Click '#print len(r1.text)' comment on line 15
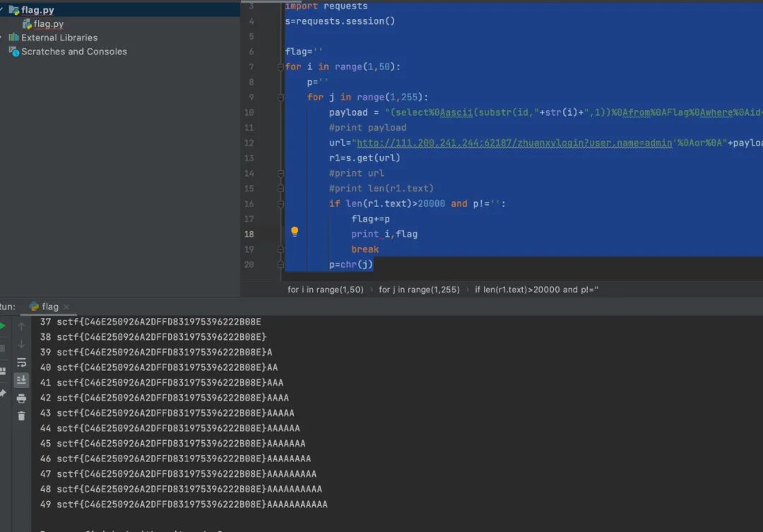Screen dimensions: 763x532 click(381, 189)
